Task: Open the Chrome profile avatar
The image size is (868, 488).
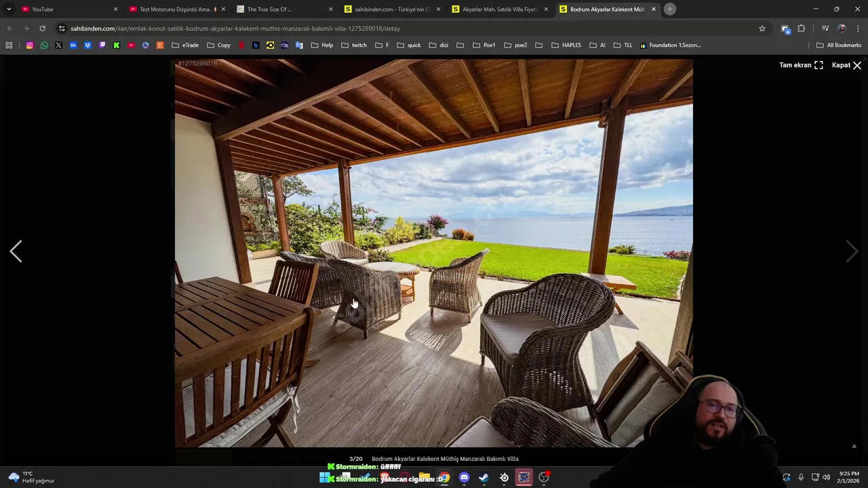Action: 842,28
